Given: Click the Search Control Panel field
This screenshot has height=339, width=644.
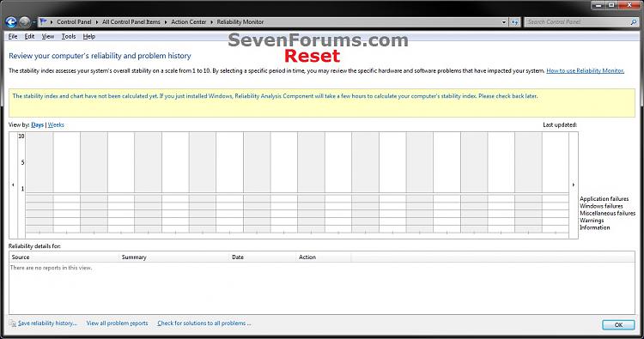Looking at the screenshot, I should pos(577,22).
